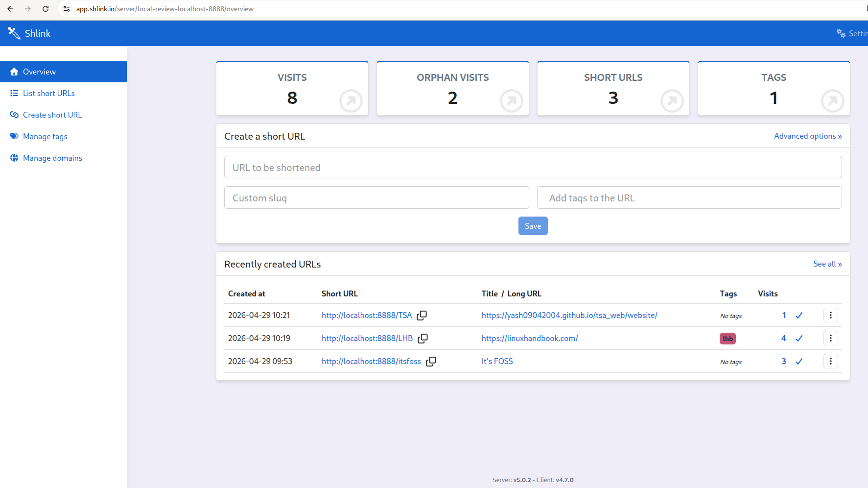Click the browser forward arrow

click(x=28, y=9)
